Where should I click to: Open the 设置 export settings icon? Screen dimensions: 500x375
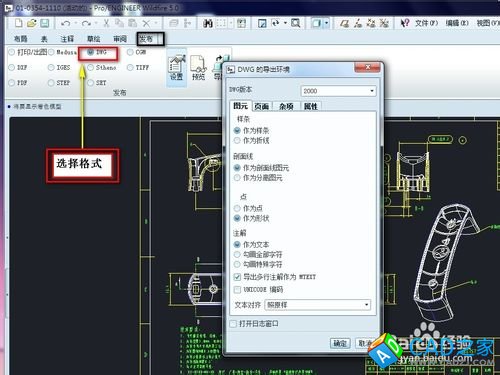176,68
